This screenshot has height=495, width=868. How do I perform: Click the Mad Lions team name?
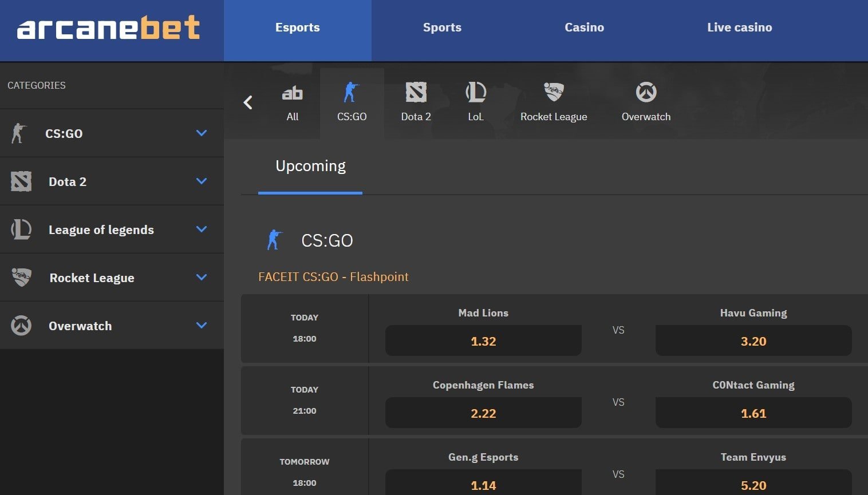click(x=483, y=313)
